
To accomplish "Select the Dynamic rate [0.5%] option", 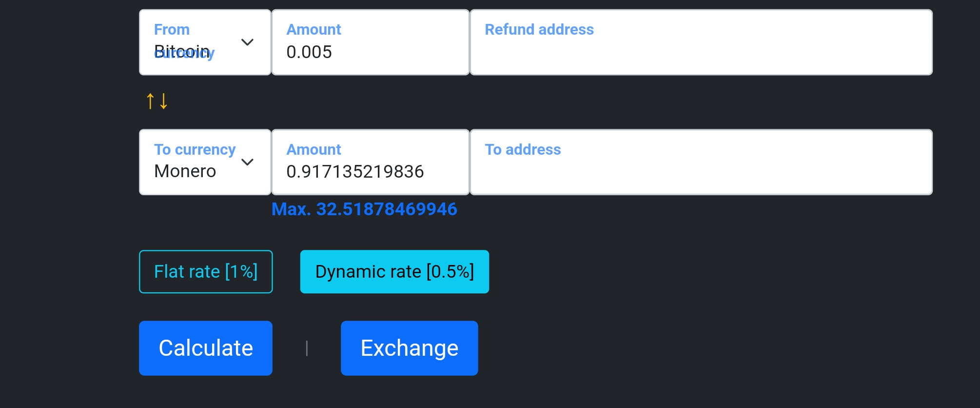I will (394, 272).
